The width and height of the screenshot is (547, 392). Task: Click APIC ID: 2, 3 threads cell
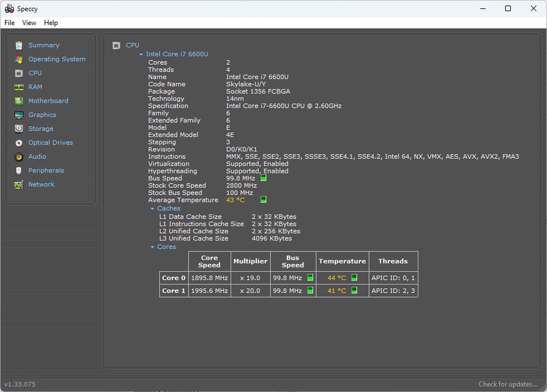click(393, 290)
